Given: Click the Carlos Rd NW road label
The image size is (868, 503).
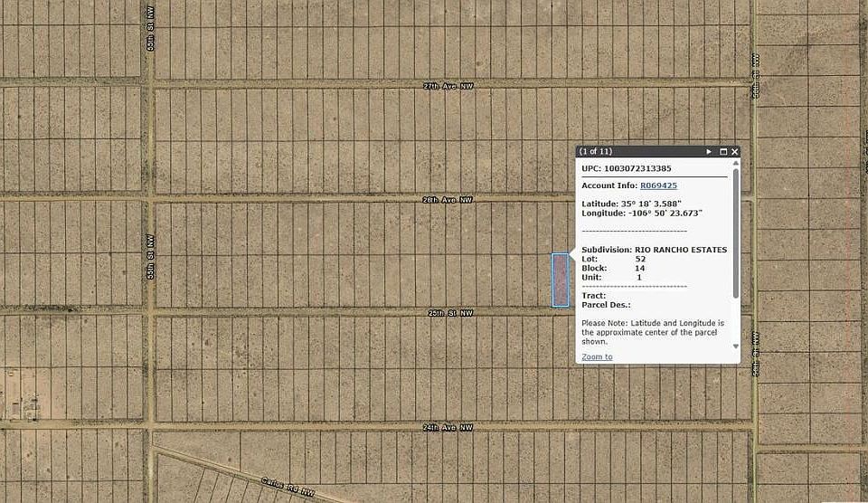Looking at the screenshot, I should [x=288, y=488].
